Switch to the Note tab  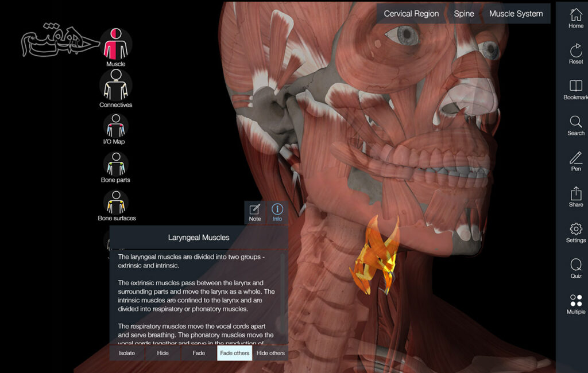click(255, 212)
